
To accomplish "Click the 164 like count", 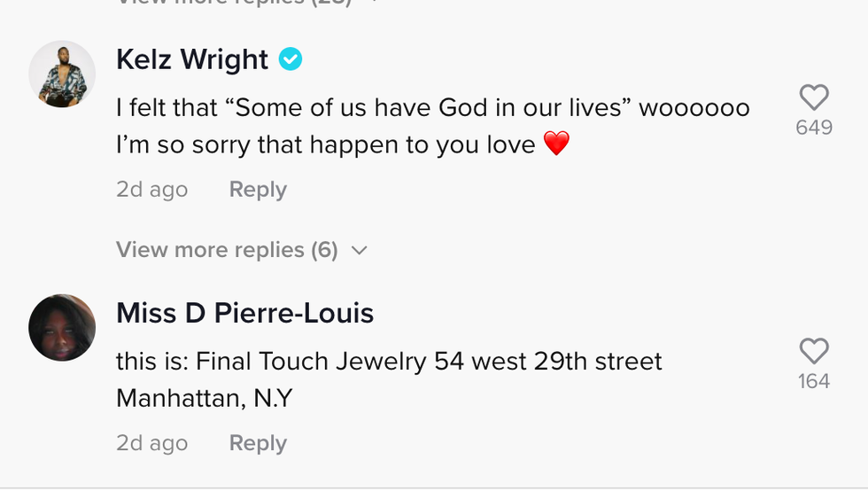I will click(x=814, y=381).
